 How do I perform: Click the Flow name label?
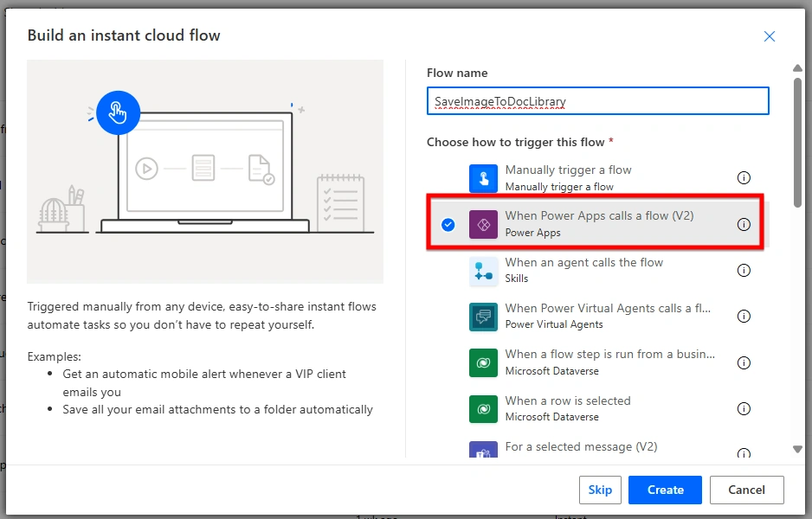coord(457,73)
